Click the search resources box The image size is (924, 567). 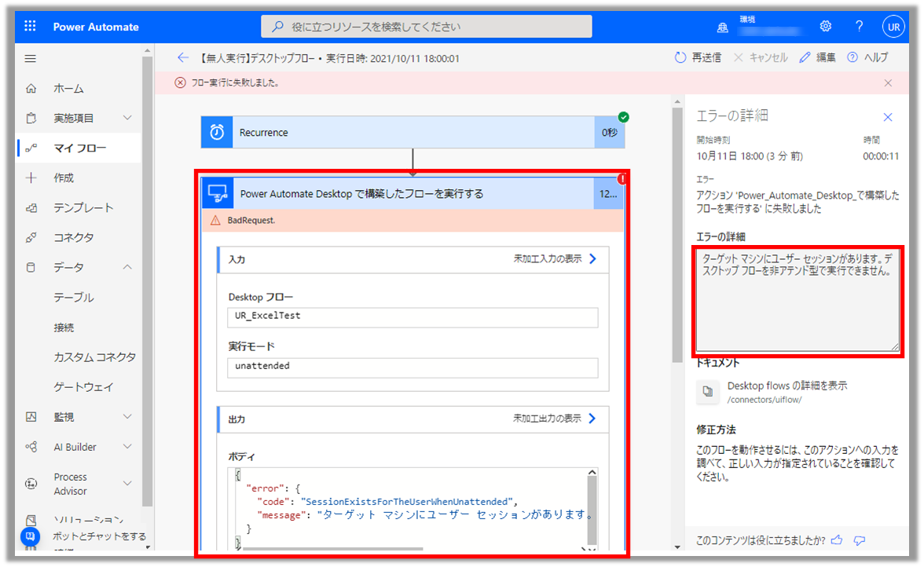tap(427, 27)
